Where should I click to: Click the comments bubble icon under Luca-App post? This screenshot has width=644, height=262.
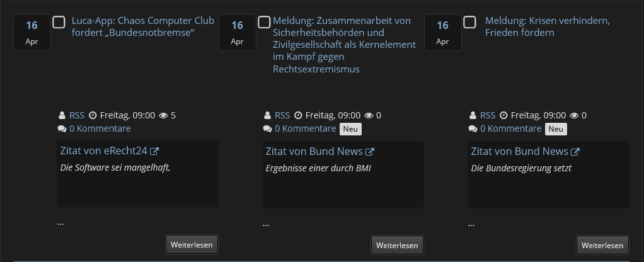point(62,128)
